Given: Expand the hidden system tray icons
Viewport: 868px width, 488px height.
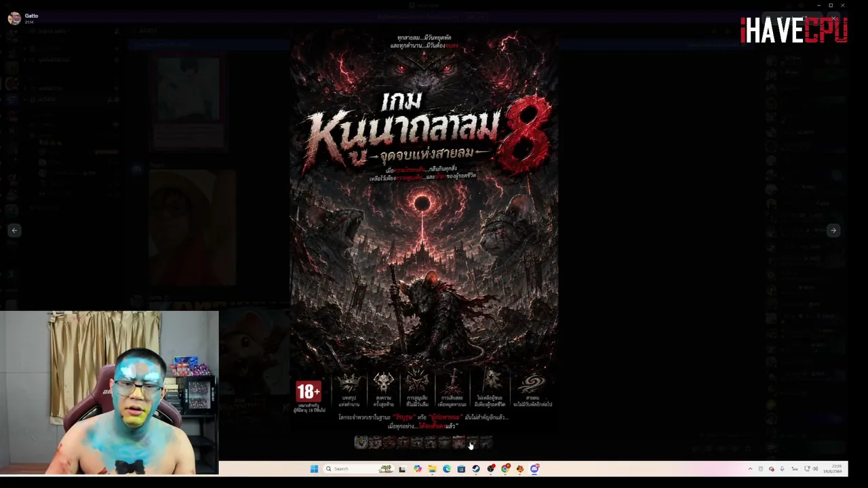Looking at the screenshot, I should pyautogui.click(x=750, y=468).
